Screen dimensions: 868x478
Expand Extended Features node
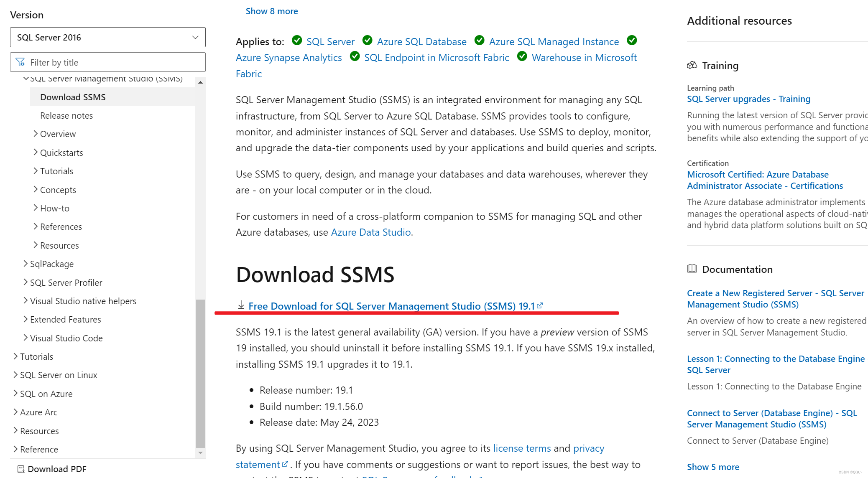[26, 319]
